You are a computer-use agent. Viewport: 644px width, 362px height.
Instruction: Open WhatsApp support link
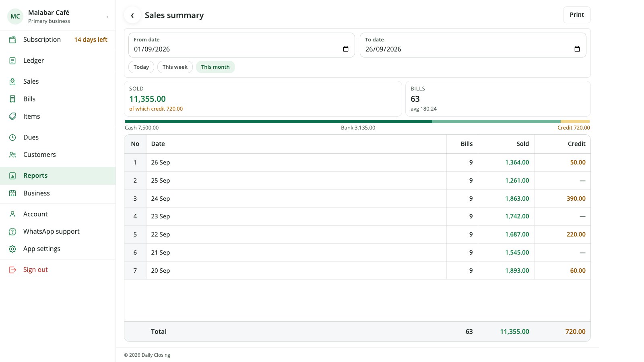pos(58,232)
